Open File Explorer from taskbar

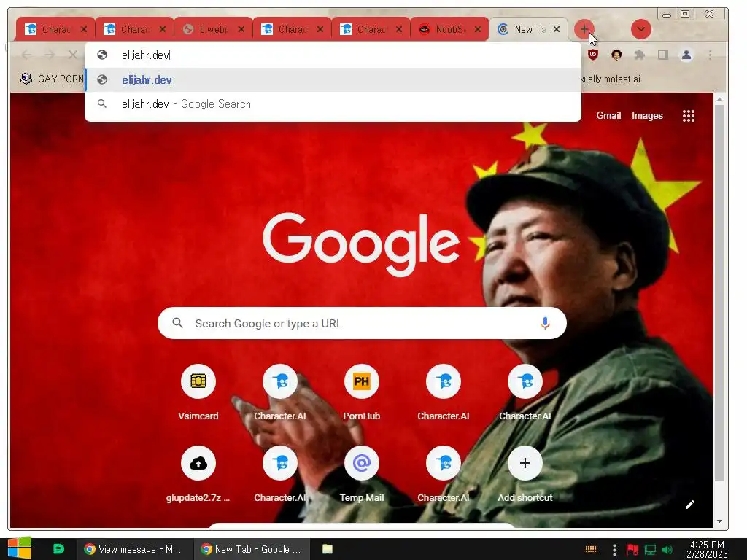(328, 549)
